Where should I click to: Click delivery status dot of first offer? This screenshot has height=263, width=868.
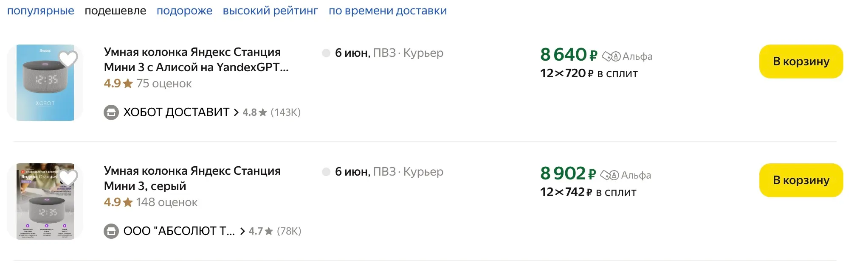326,53
